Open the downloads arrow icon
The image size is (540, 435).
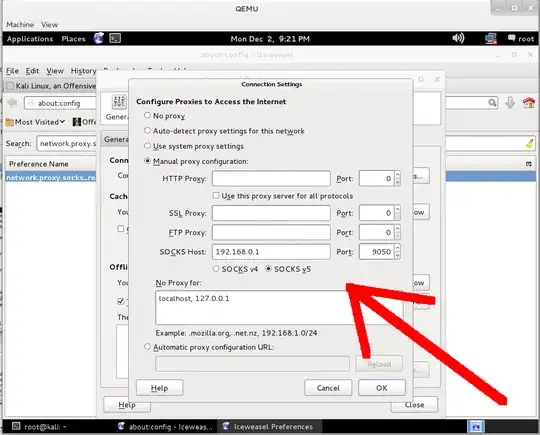click(510, 103)
